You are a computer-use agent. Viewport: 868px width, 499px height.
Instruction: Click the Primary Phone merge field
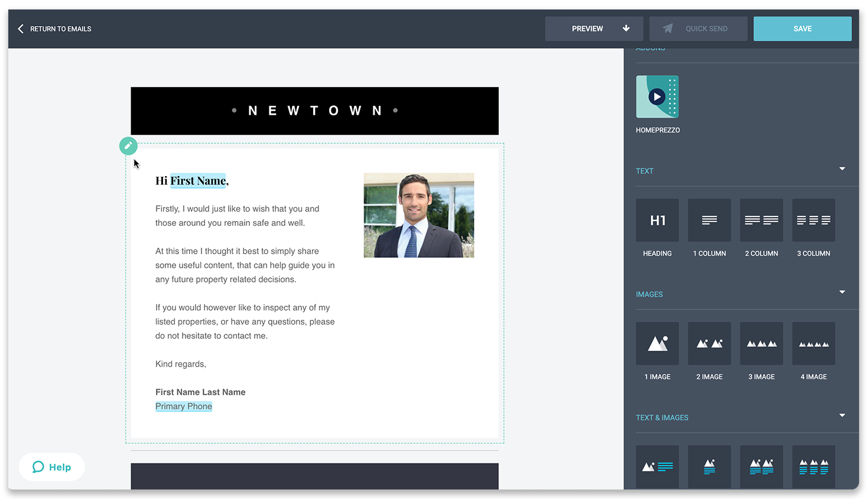click(x=184, y=406)
